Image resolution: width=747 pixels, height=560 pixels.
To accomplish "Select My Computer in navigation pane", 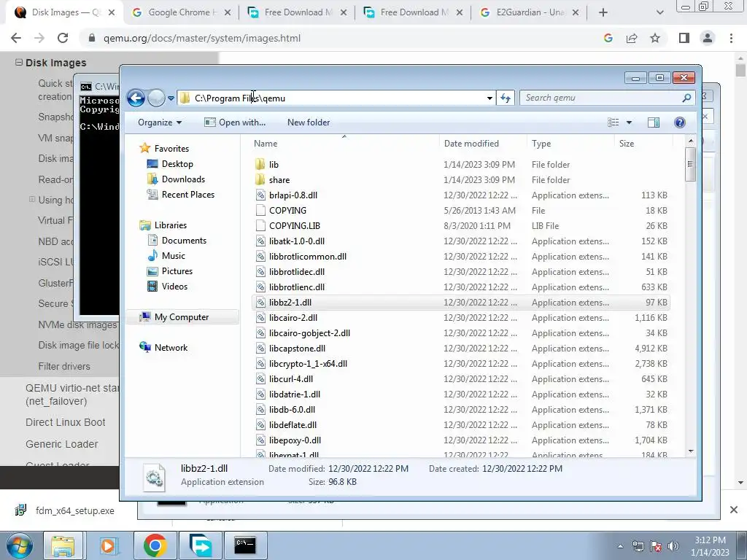I will 182,317.
